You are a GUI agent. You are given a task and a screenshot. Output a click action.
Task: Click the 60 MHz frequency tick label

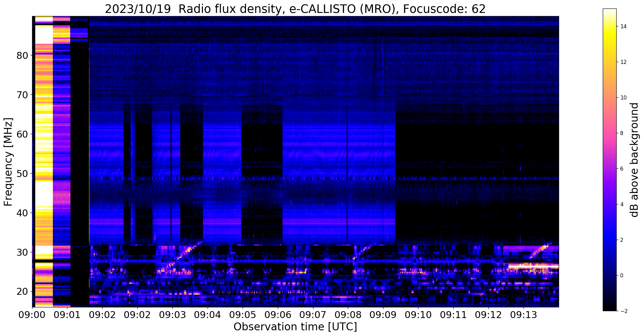click(x=22, y=134)
